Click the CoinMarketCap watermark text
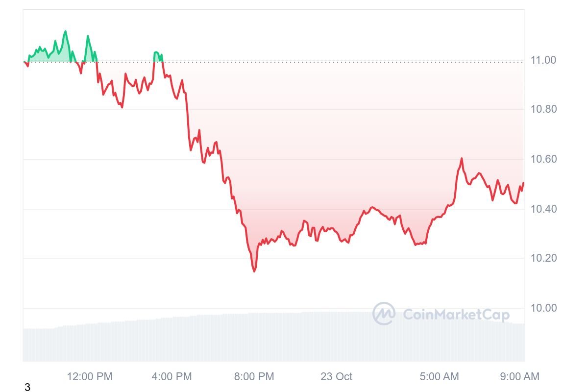This screenshot has width=588, height=392. pos(456,315)
